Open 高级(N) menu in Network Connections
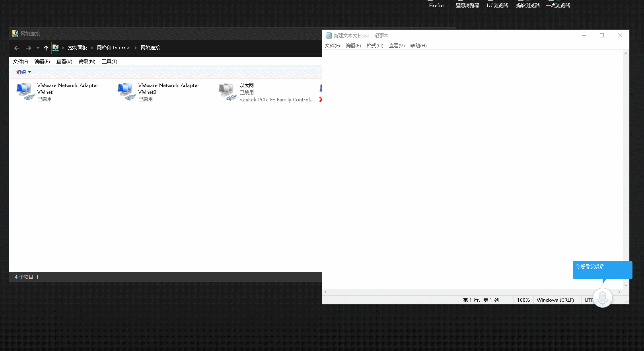Screen dimensions: 644x351 tap(87, 62)
